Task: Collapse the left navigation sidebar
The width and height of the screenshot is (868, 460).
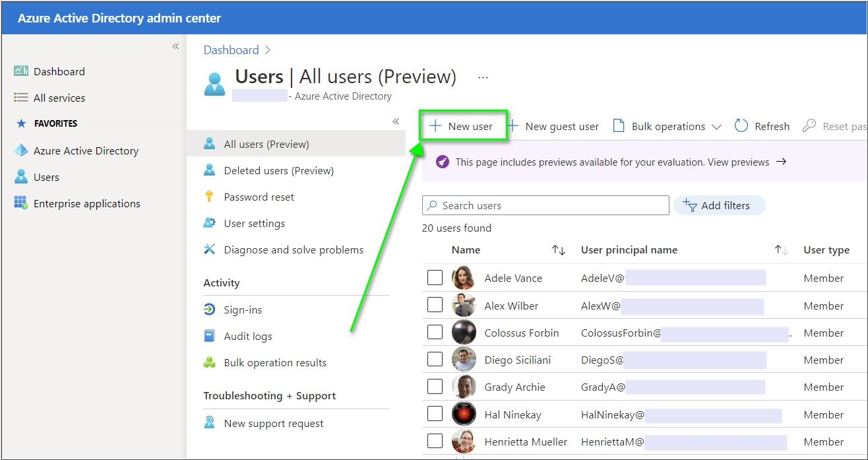Action: 175,46
